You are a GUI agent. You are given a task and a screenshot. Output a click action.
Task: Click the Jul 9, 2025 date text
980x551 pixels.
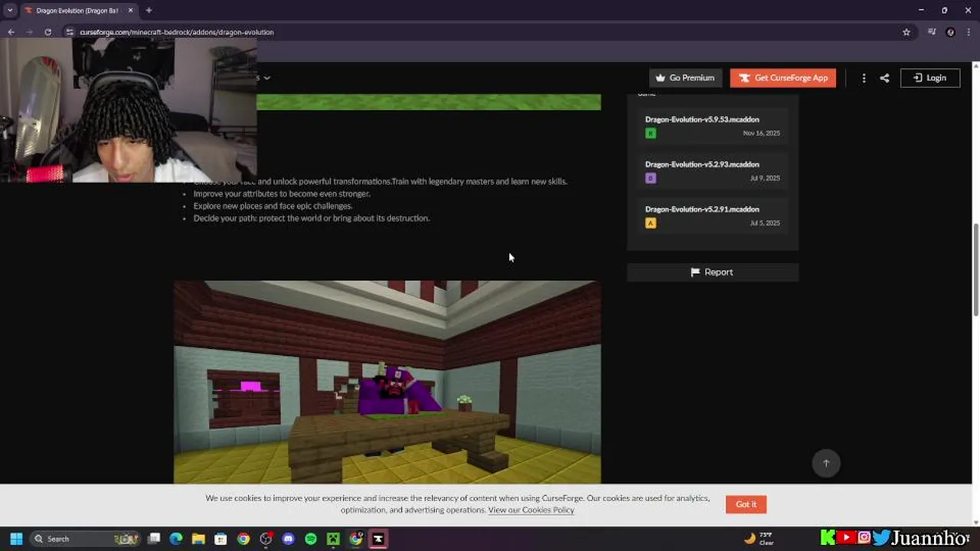coord(766,178)
